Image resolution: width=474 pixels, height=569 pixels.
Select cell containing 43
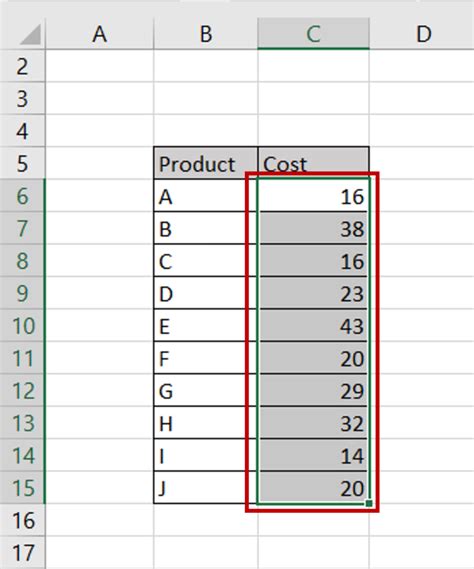(314, 325)
